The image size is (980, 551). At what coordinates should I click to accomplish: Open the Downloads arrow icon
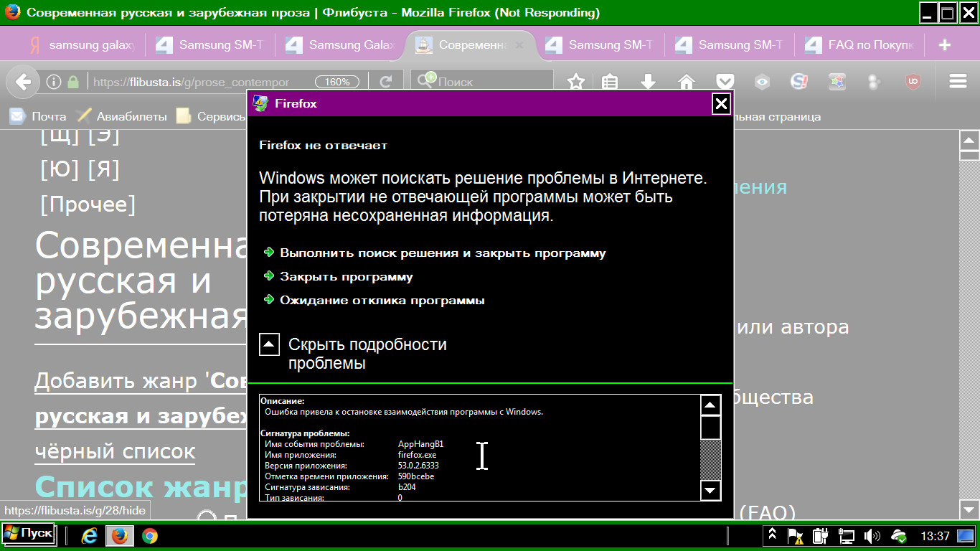pos(648,82)
